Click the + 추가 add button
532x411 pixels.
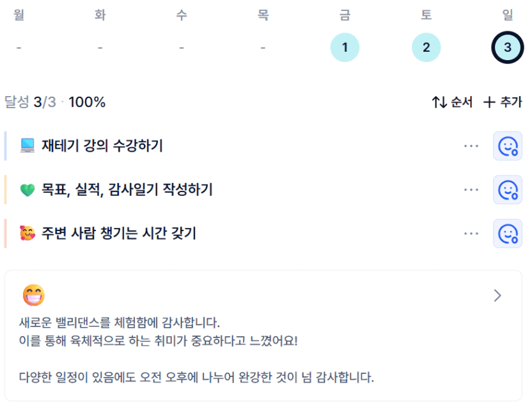(x=503, y=102)
